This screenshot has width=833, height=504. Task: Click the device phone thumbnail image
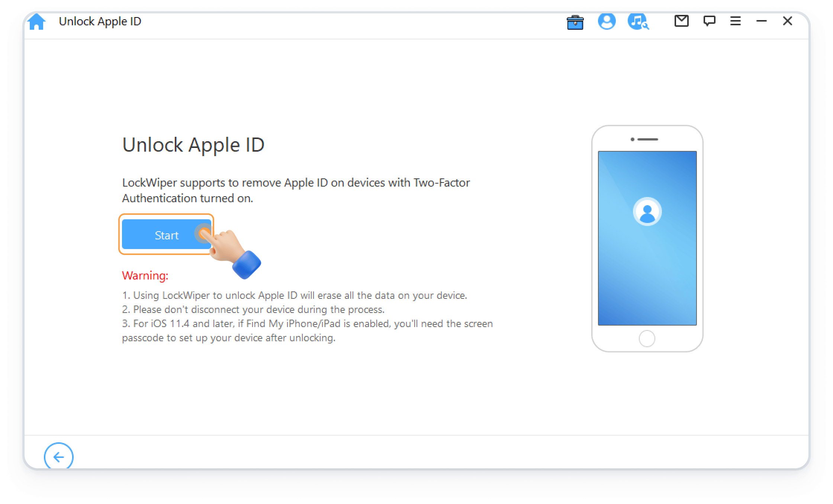tap(649, 238)
